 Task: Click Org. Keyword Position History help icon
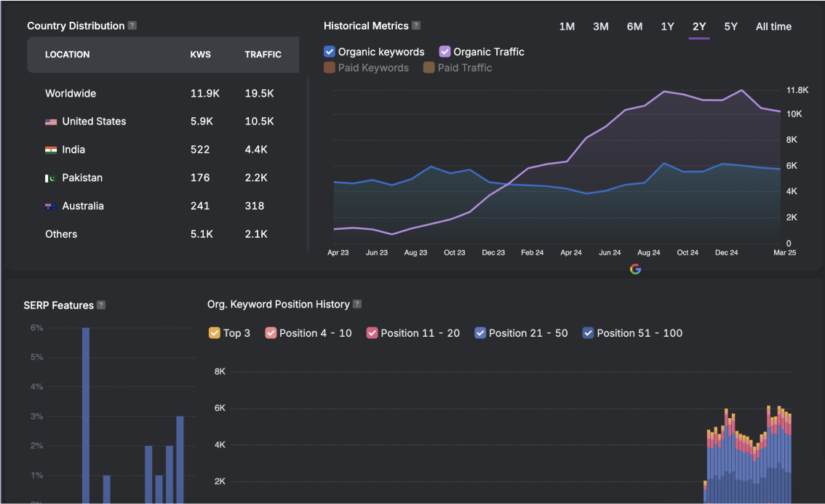click(357, 303)
